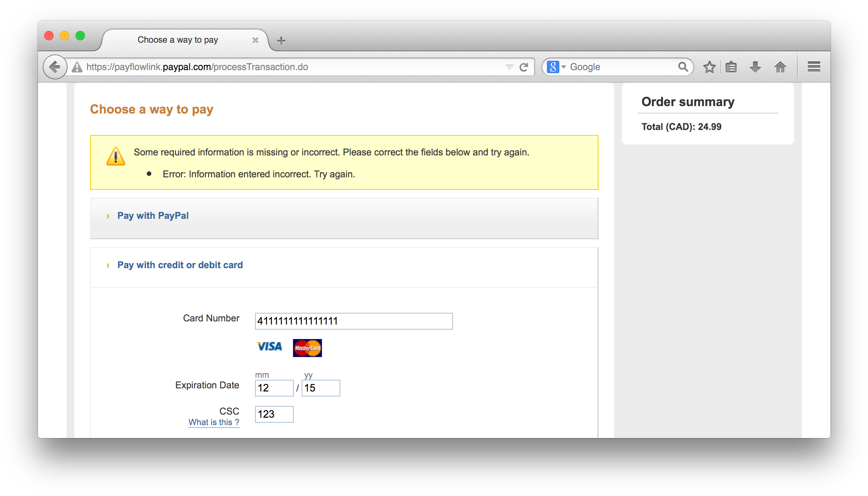The width and height of the screenshot is (868, 496).
Task: Click the Pay with PayPal chevron arrow
Action: click(x=108, y=215)
